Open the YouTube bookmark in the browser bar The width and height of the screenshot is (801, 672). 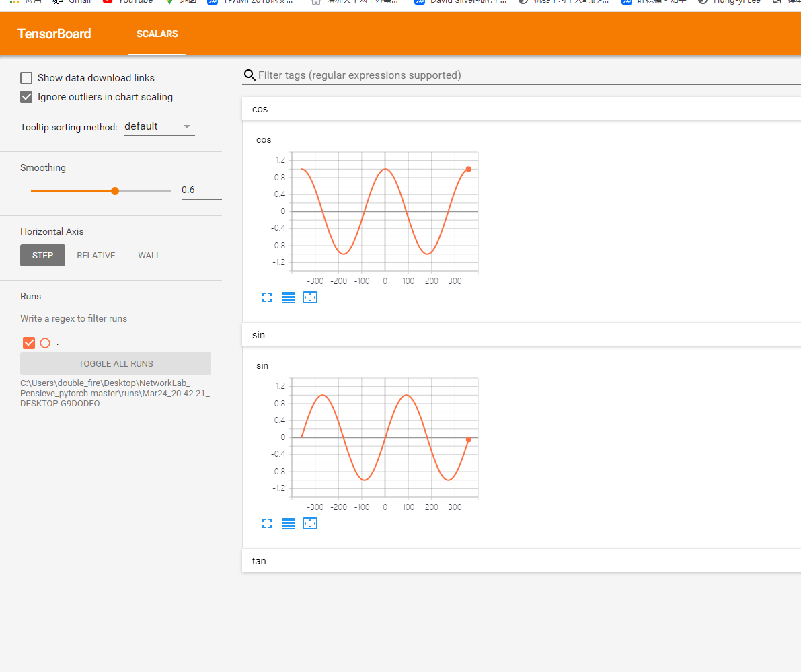pyautogui.click(x=126, y=2)
